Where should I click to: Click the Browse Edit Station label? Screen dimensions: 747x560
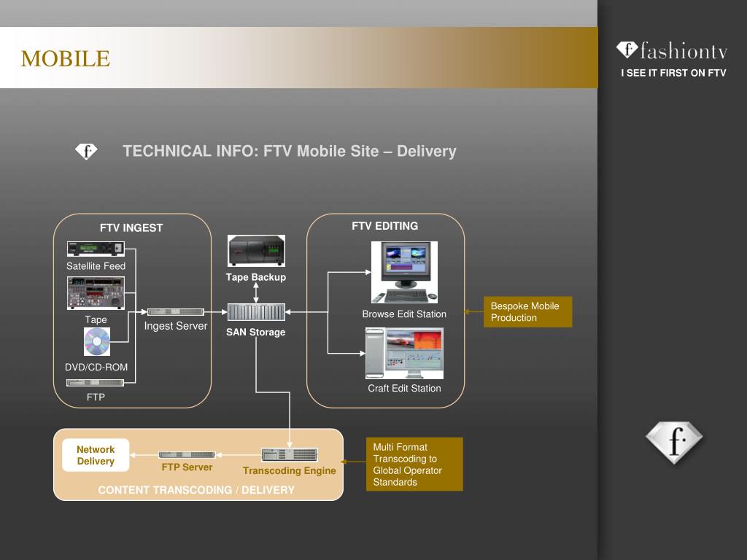[x=404, y=314]
